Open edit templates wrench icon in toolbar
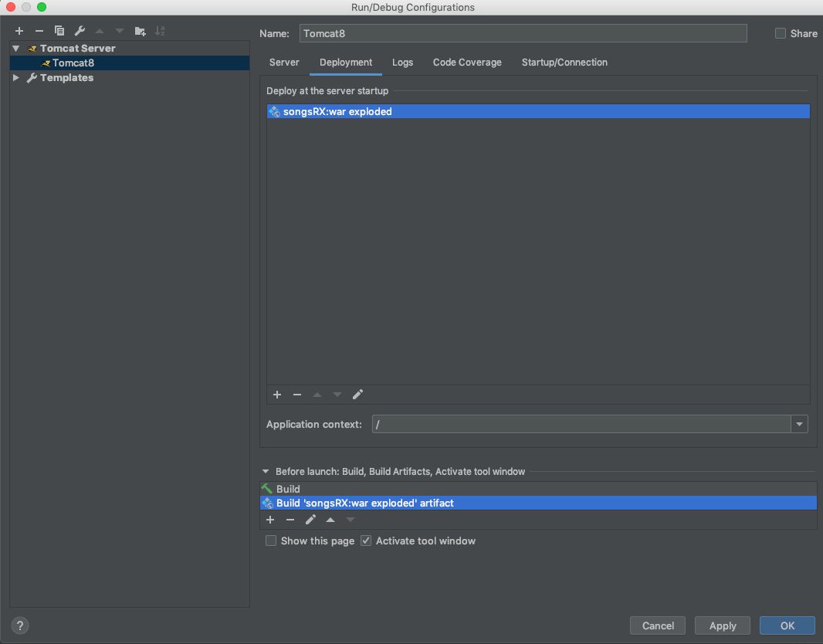 80,31
